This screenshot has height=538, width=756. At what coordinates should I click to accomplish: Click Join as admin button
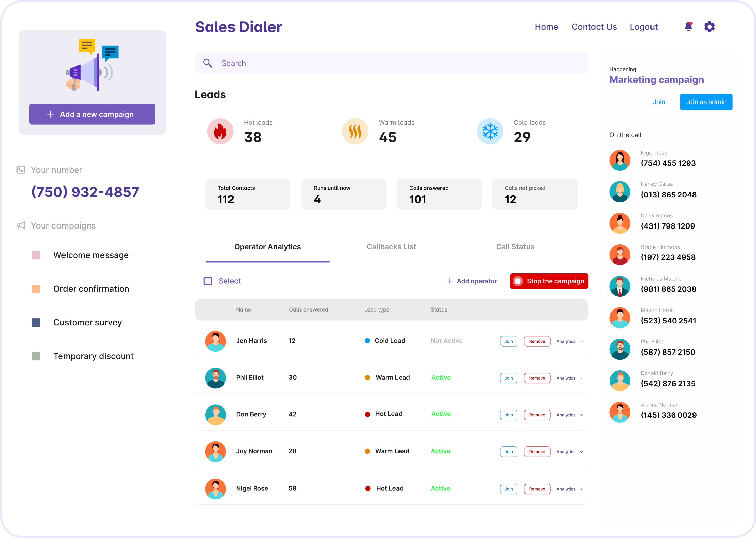(706, 101)
